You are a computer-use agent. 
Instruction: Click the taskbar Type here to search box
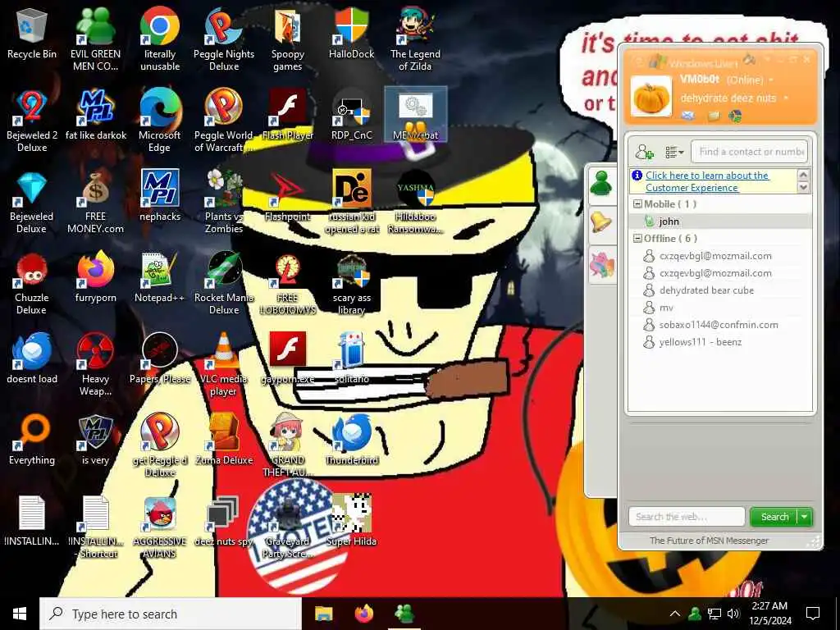tap(171, 614)
